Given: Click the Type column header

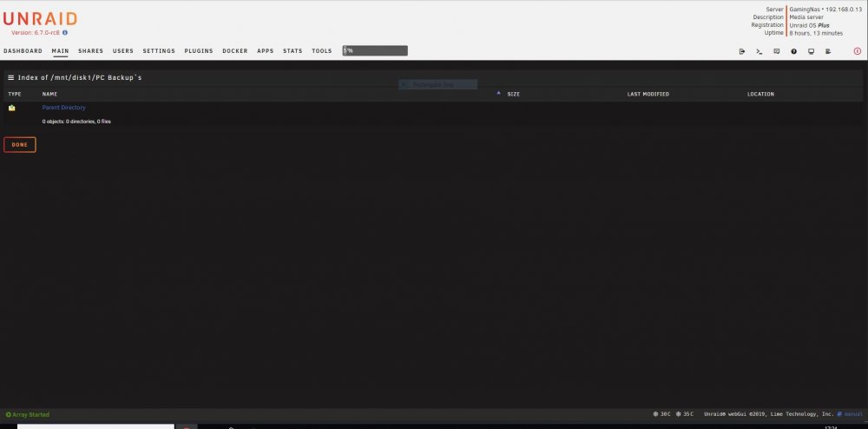Looking at the screenshot, I should click(15, 94).
